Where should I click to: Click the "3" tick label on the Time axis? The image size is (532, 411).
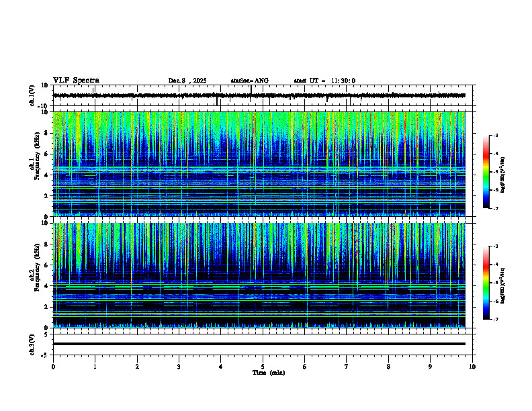pyautogui.click(x=179, y=367)
